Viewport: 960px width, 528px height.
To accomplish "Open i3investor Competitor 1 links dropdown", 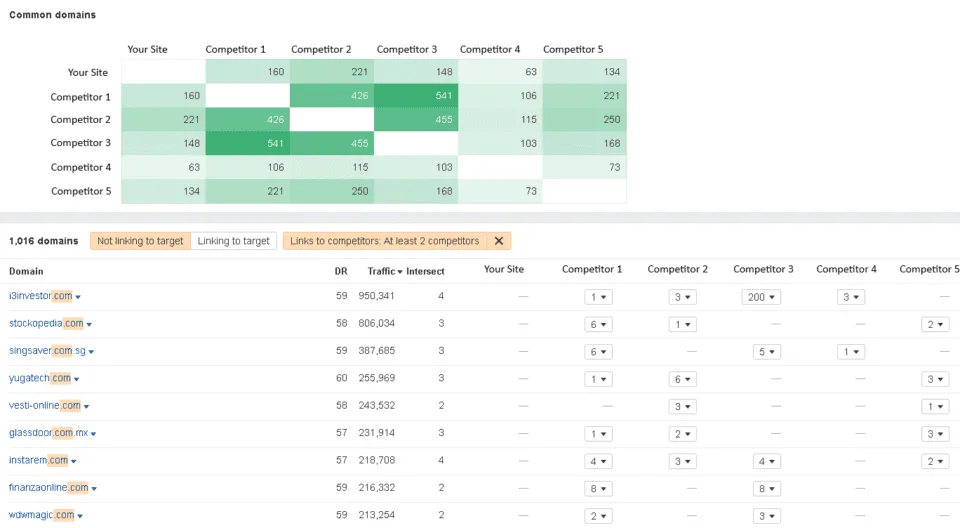I will 598,297.
